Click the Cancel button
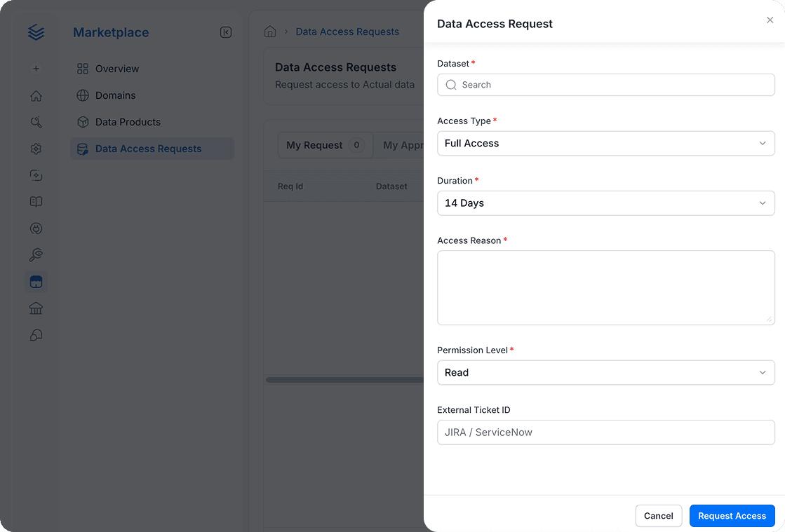This screenshot has width=785, height=532. 658,515
